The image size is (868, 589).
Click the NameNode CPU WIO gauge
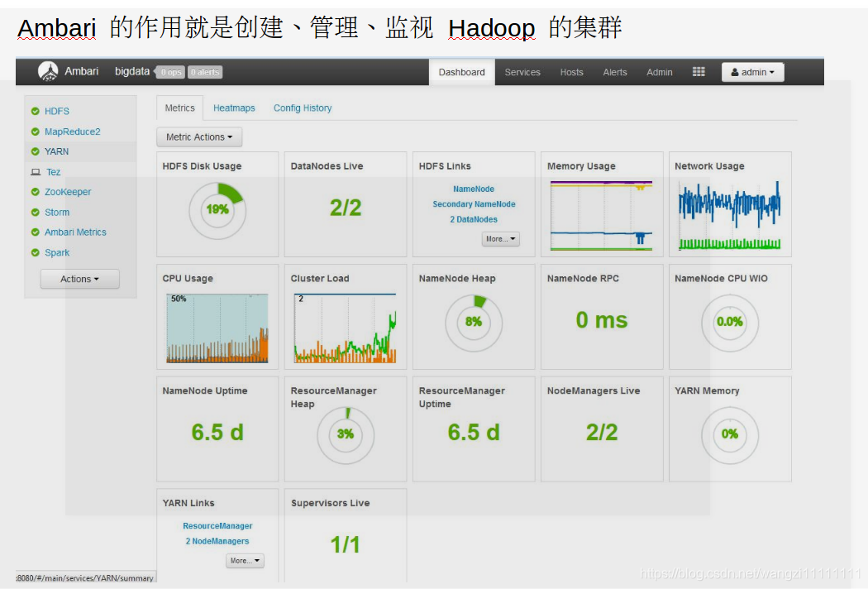point(730,323)
